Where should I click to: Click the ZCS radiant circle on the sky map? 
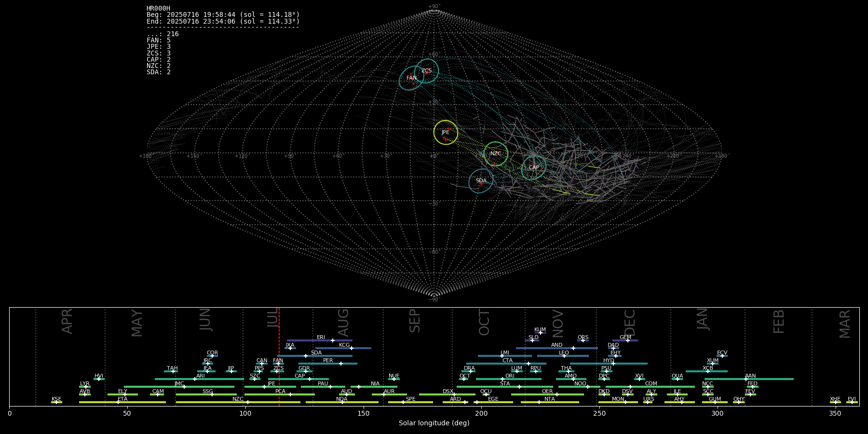tap(426, 71)
